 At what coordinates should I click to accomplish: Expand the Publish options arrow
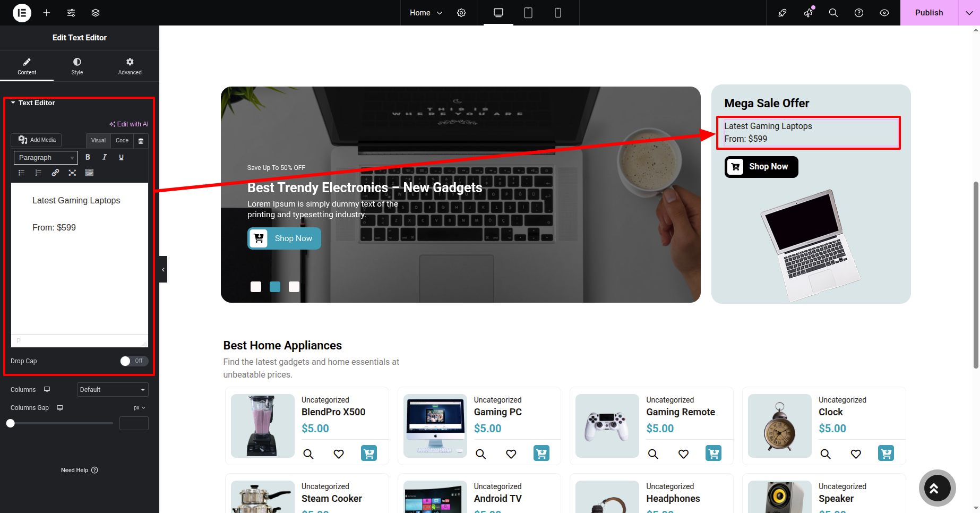[969, 13]
